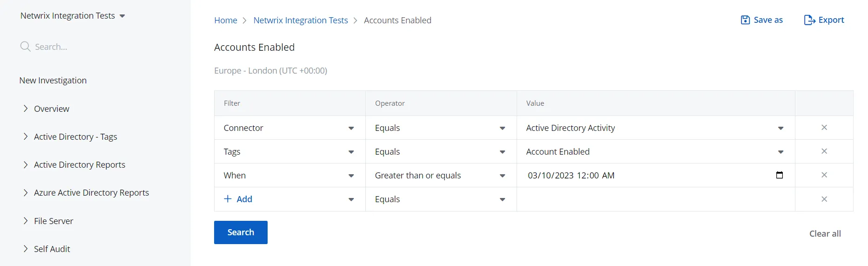Open the Add filter dropdown arrow
Viewport: 868px width, 266px height.
pos(351,199)
